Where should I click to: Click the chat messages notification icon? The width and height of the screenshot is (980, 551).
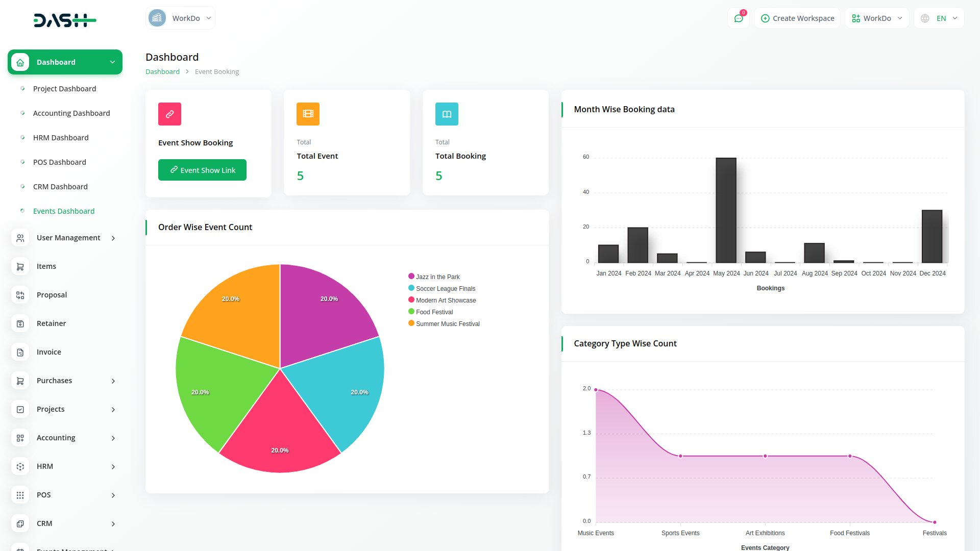tap(739, 18)
